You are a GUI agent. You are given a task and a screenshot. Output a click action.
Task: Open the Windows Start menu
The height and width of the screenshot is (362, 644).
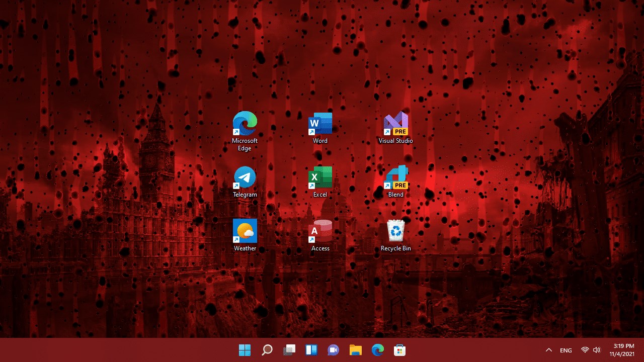point(245,350)
